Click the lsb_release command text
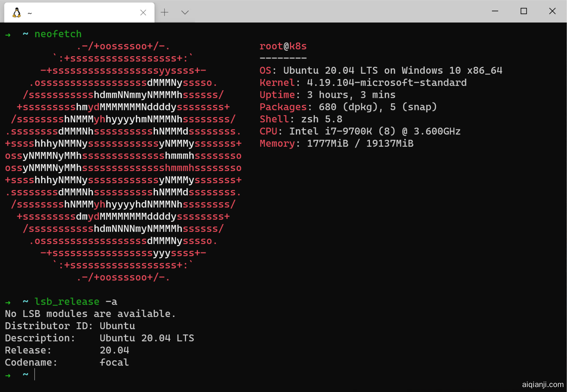The height and width of the screenshot is (392, 567). [x=67, y=301]
